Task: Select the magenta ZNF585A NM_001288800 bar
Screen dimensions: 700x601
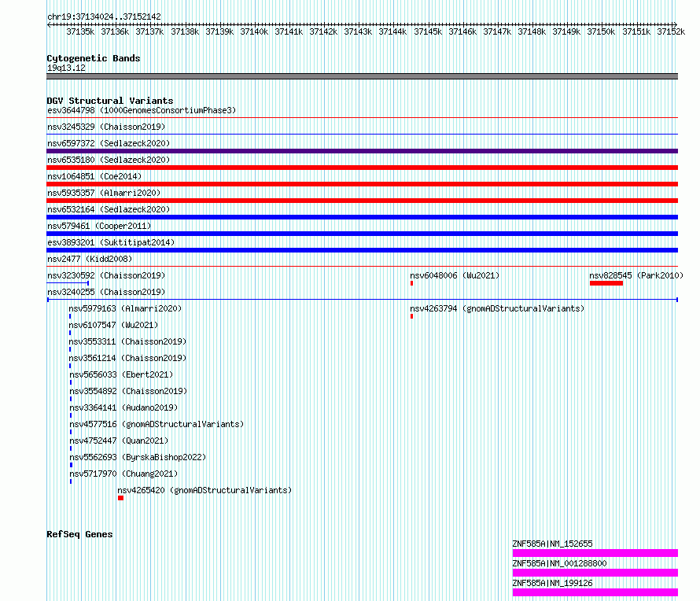Action: pyautogui.click(x=595, y=573)
